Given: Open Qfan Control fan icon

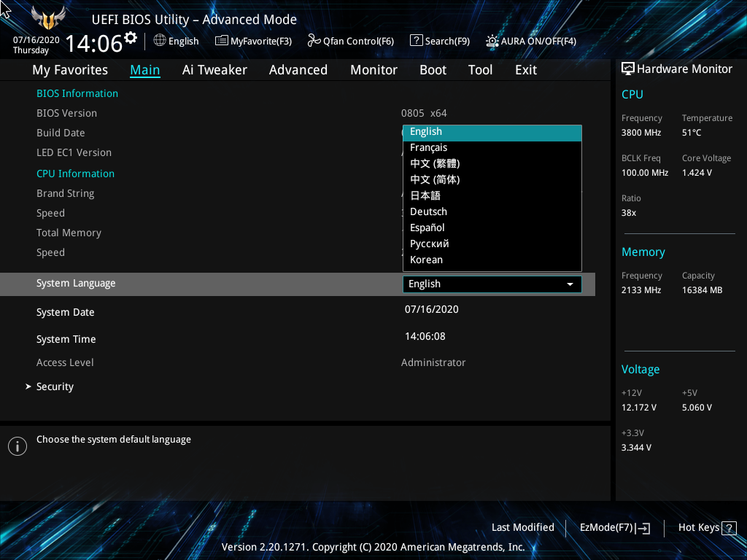Looking at the screenshot, I should click(x=314, y=41).
